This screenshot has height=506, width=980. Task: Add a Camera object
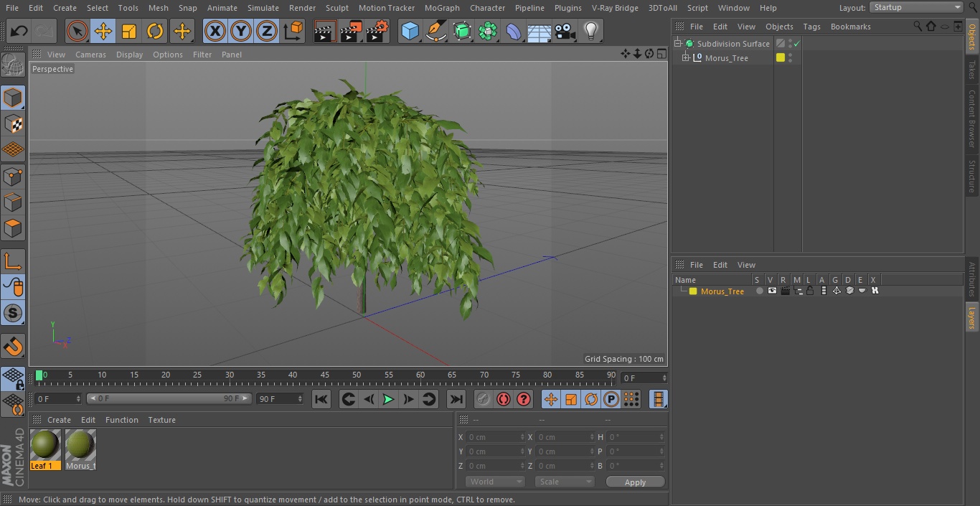[565, 32]
